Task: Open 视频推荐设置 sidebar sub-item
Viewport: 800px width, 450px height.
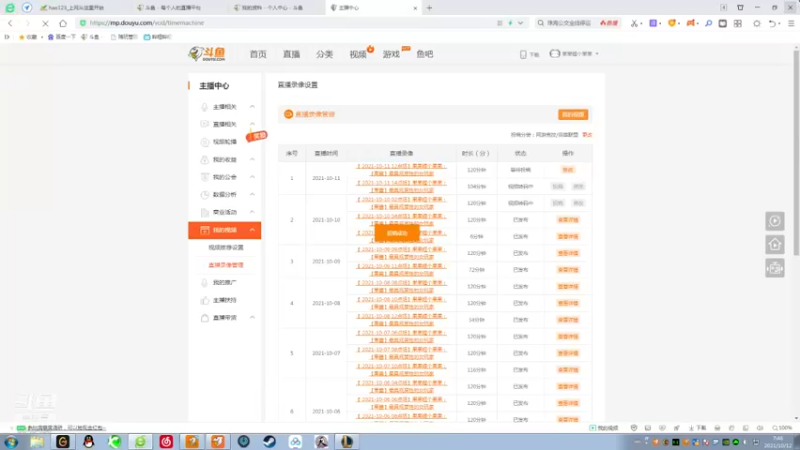Action: point(226,247)
